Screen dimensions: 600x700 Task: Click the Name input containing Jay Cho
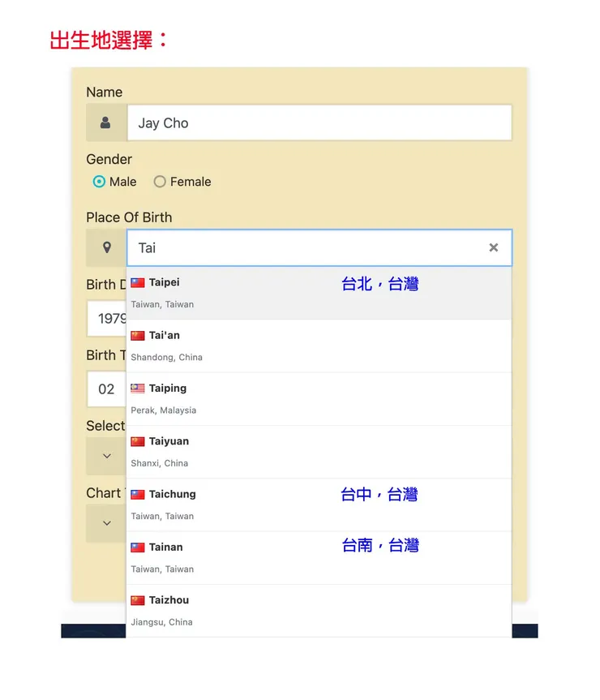[x=319, y=122]
